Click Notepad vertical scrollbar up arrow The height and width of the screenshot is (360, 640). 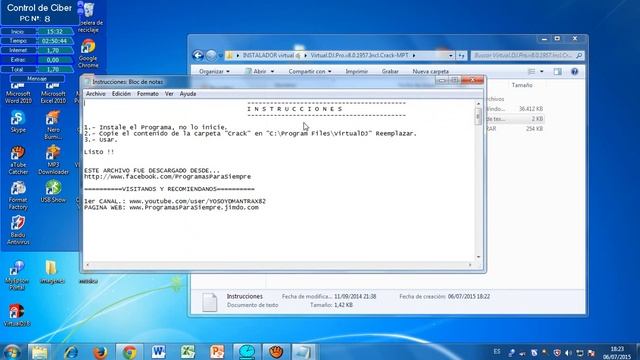click(478, 104)
